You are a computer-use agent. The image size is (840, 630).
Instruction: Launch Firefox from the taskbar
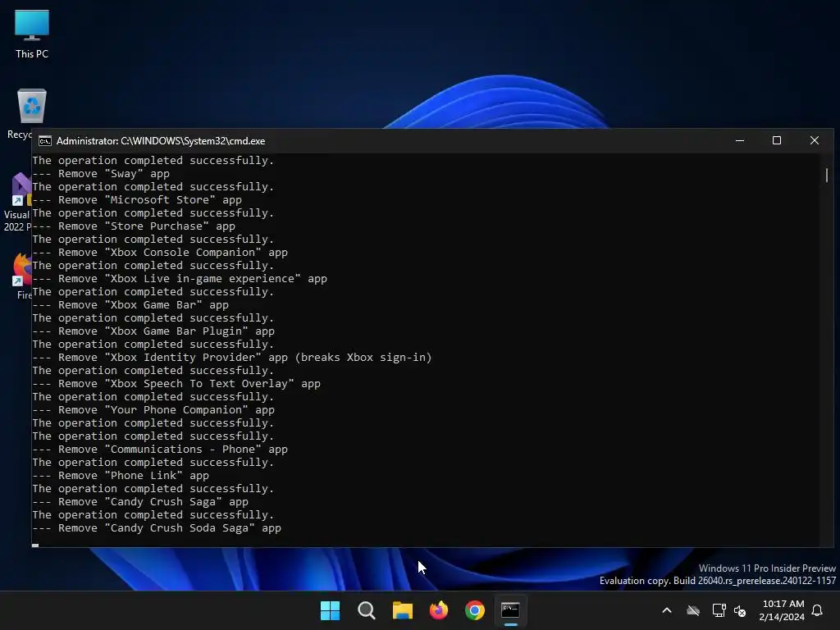click(x=439, y=610)
